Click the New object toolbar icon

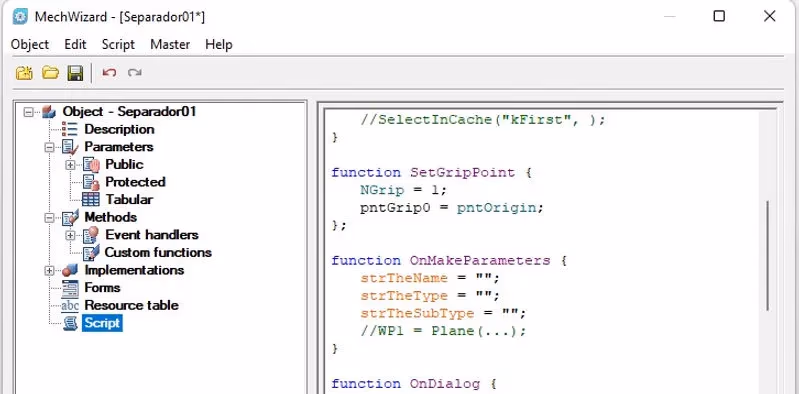(23, 73)
